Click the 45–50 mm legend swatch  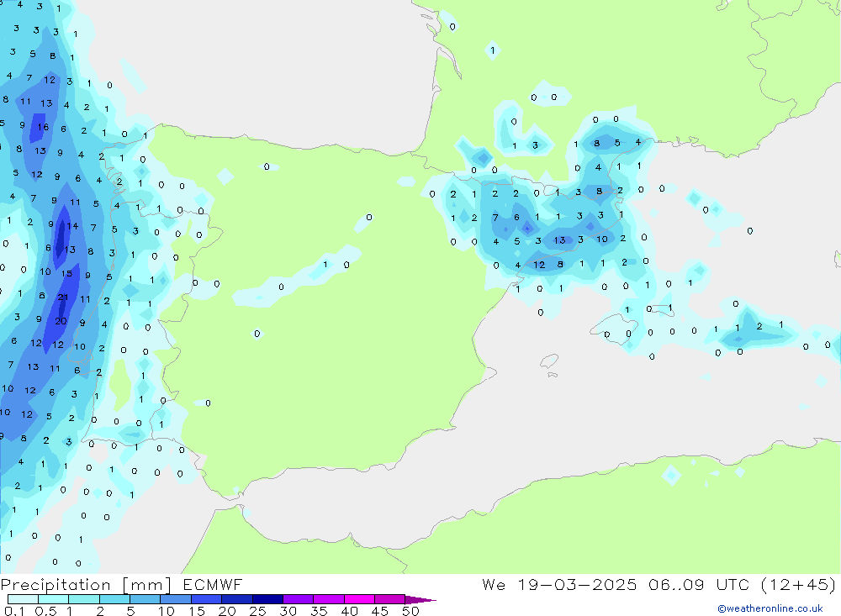[x=390, y=599]
